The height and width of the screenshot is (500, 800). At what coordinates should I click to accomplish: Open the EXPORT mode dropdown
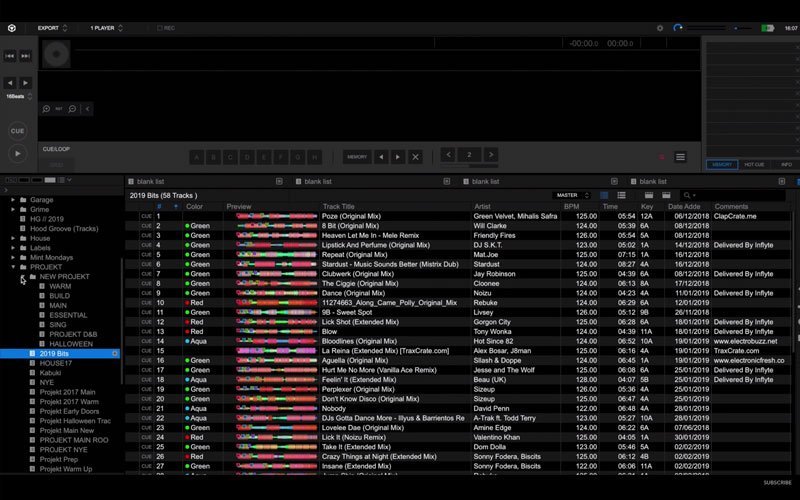(x=53, y=28)
